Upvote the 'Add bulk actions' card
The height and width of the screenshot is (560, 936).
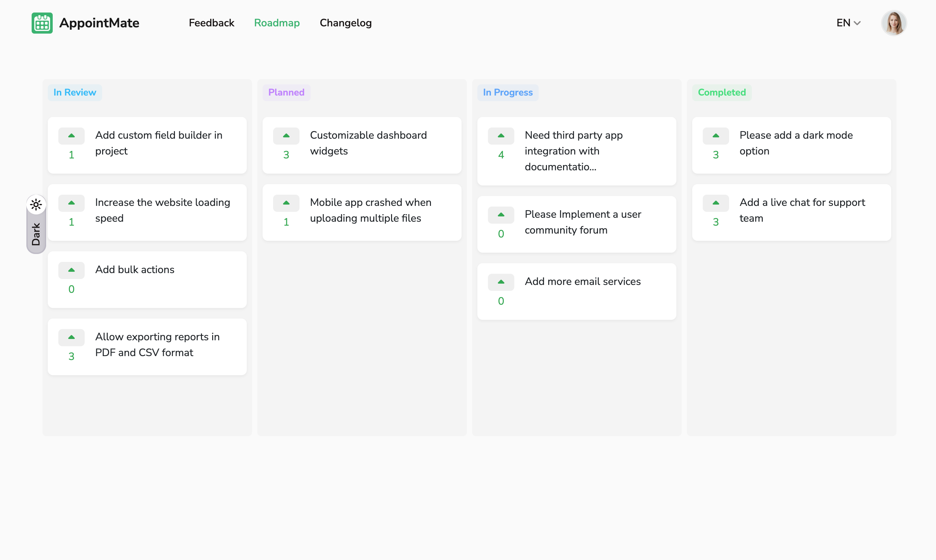pos(71,270)
